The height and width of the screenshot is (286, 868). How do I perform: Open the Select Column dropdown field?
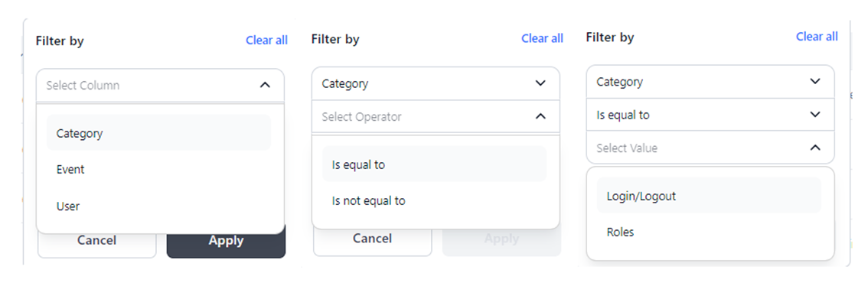[x=160, y=85]
